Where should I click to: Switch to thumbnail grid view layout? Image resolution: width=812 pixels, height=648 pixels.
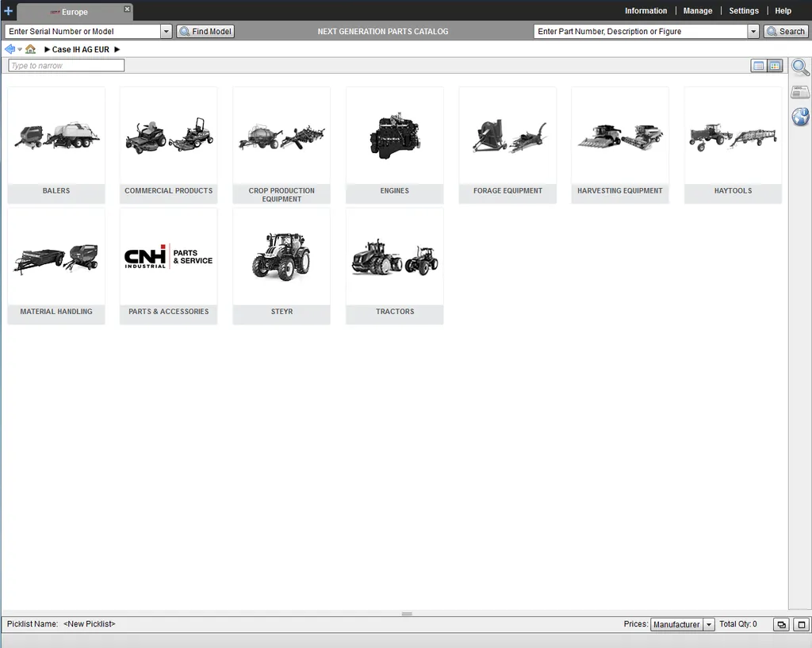775,66
